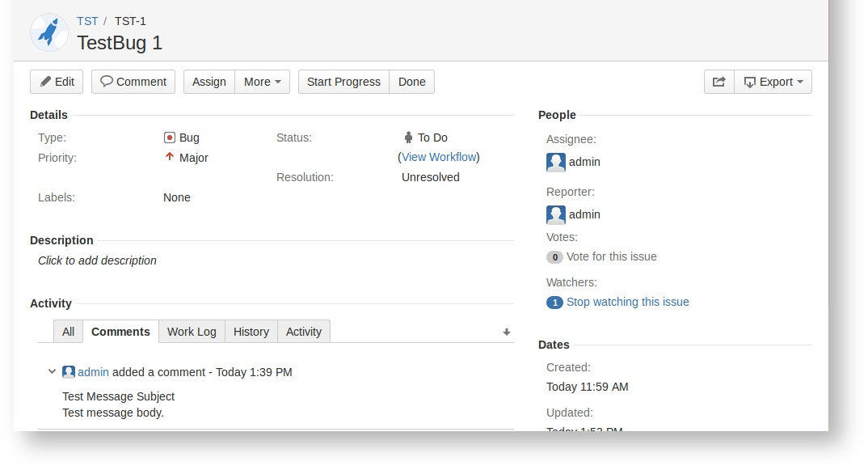Open the View Workflow link
Screen dimensions: 868x470
point(439,157)
